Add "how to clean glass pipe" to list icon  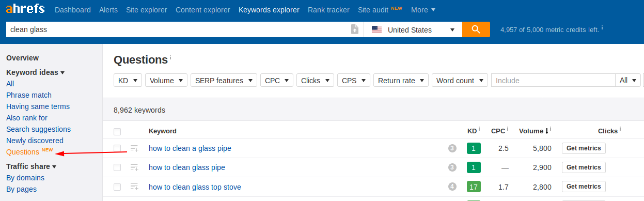click(134, 167)
